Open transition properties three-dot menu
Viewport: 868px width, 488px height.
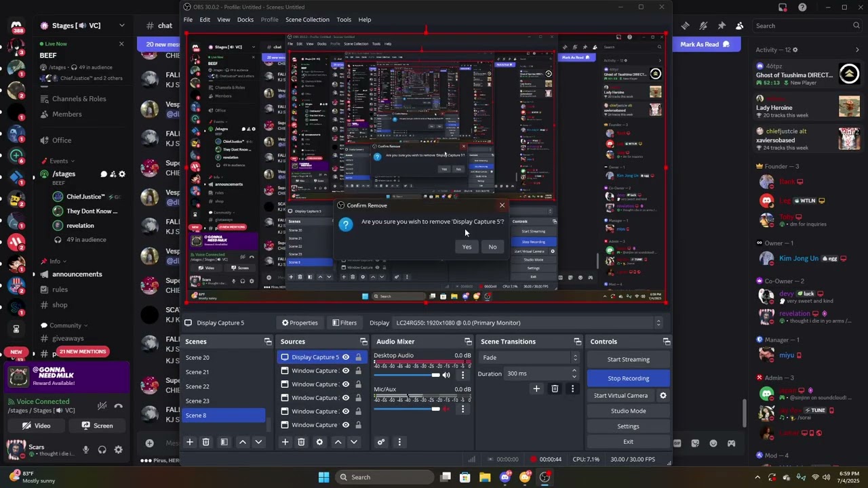pyautogui.click(x=572, y=389)
